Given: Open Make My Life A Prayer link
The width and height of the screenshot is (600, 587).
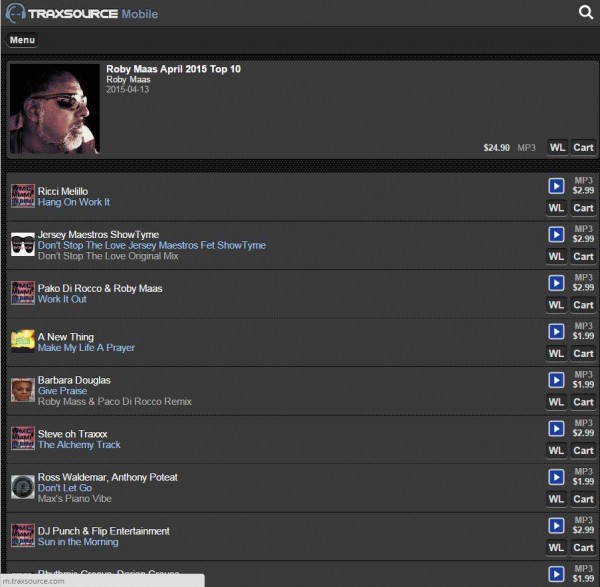Looking at the screenshot, I should pos(86,348).
